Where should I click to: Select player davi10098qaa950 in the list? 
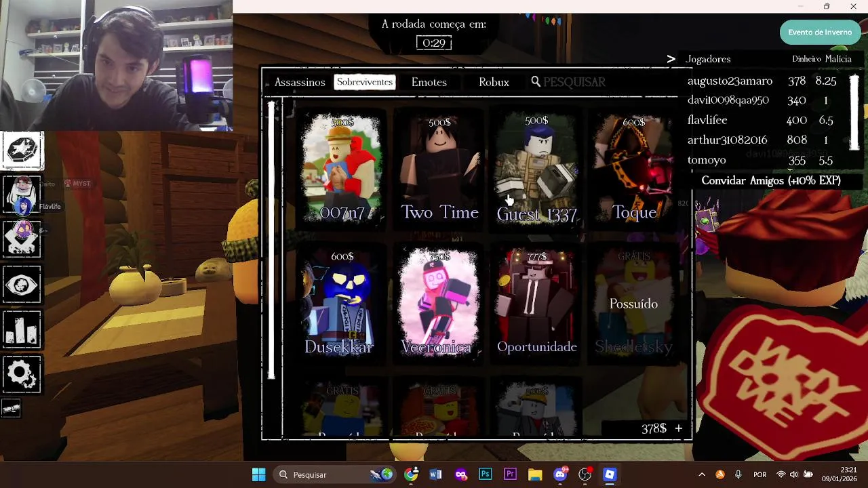click(728, 100)
